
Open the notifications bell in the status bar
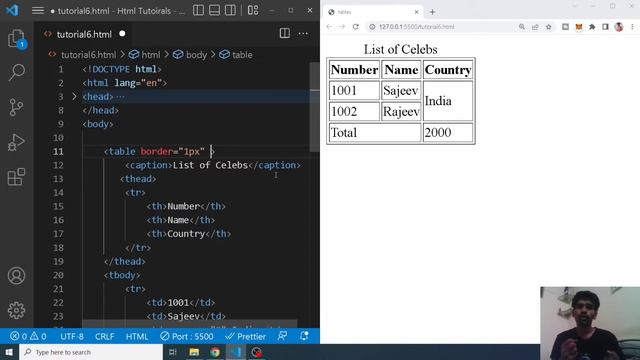tap(304, 336)
